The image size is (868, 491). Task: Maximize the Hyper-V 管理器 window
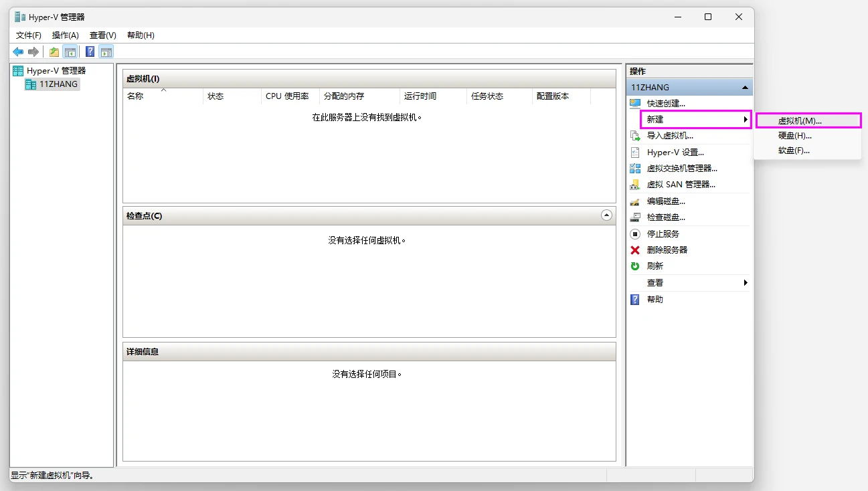coord(708,17)
